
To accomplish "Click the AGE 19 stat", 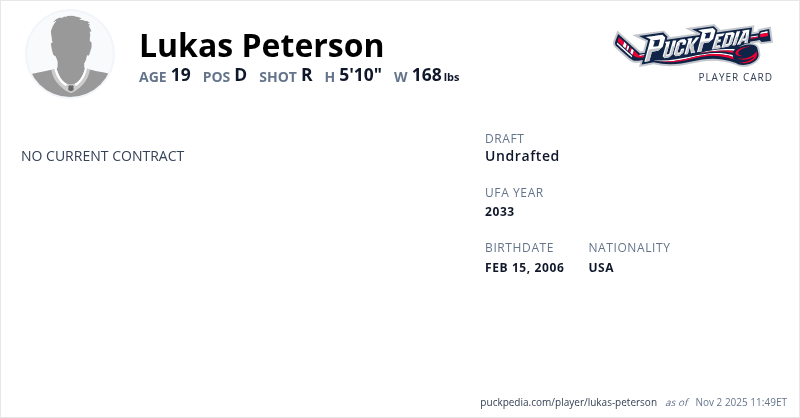I will click(x=164, y=75).
